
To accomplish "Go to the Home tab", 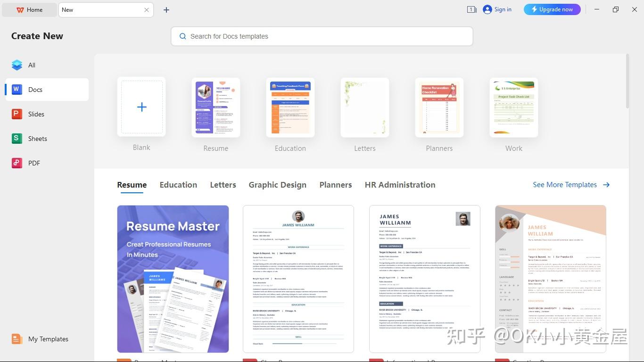I will coord(29,9).
